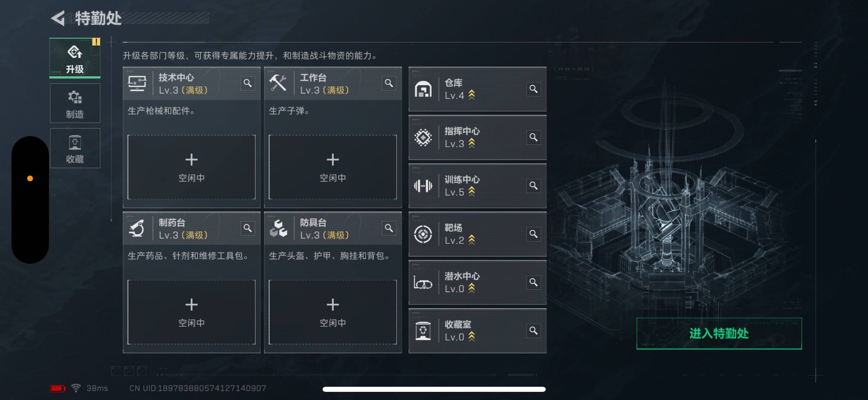This screenshot has width=868, height=400.
Task: Open the 收藏 sidebar tab
Action: coord(75,148)
